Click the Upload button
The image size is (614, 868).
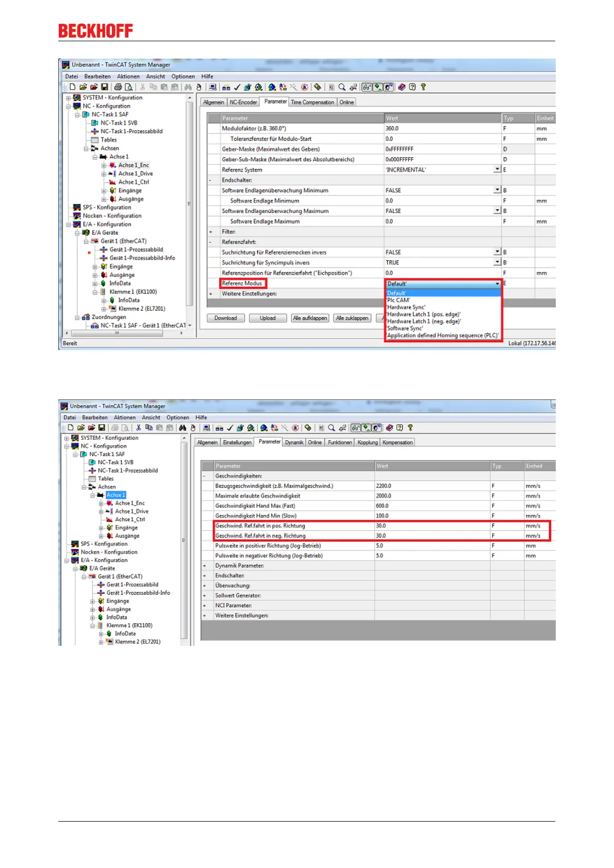pyautogui.click(x=268, y=318)
